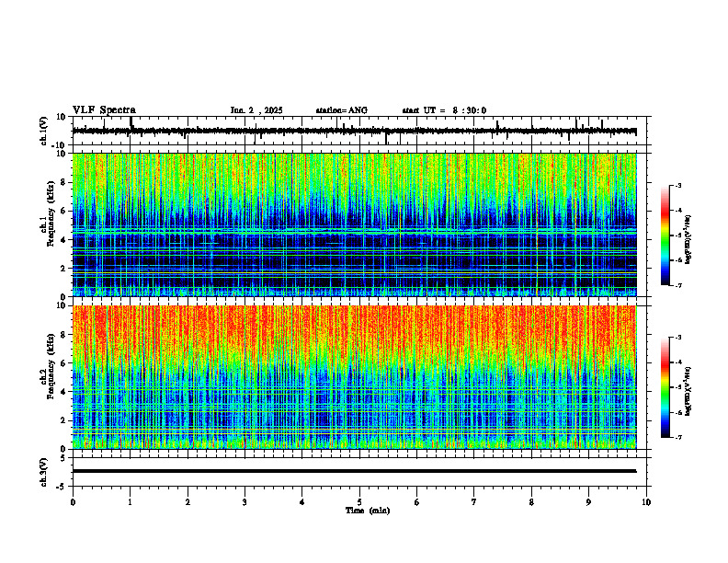This screenshot has width=728, height=563.
Task: Select the ch.1 voltage waveform trace
Action: click(x=354, y=131)
